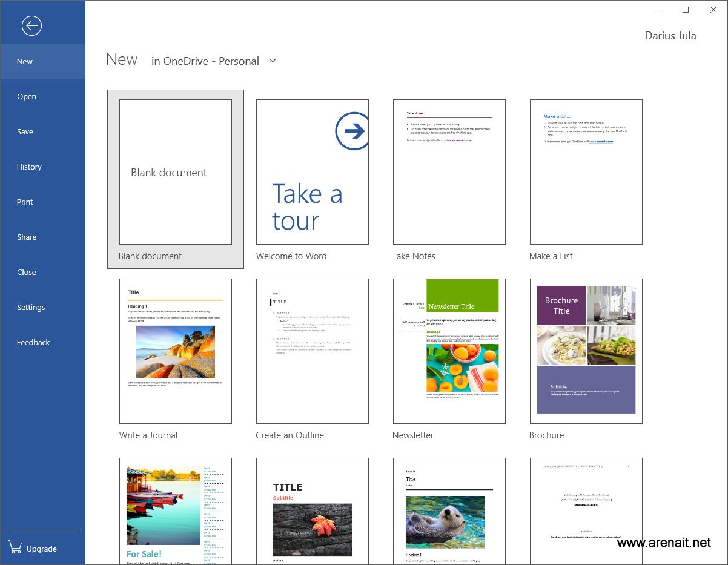
Task: Click the Darius Jula account name
Action: (670, 36)
